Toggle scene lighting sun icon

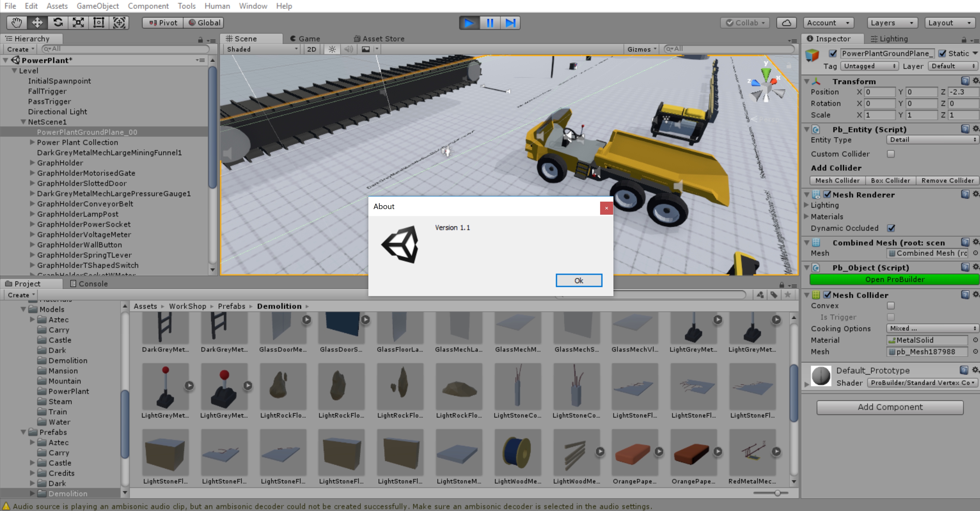[332, 49]
